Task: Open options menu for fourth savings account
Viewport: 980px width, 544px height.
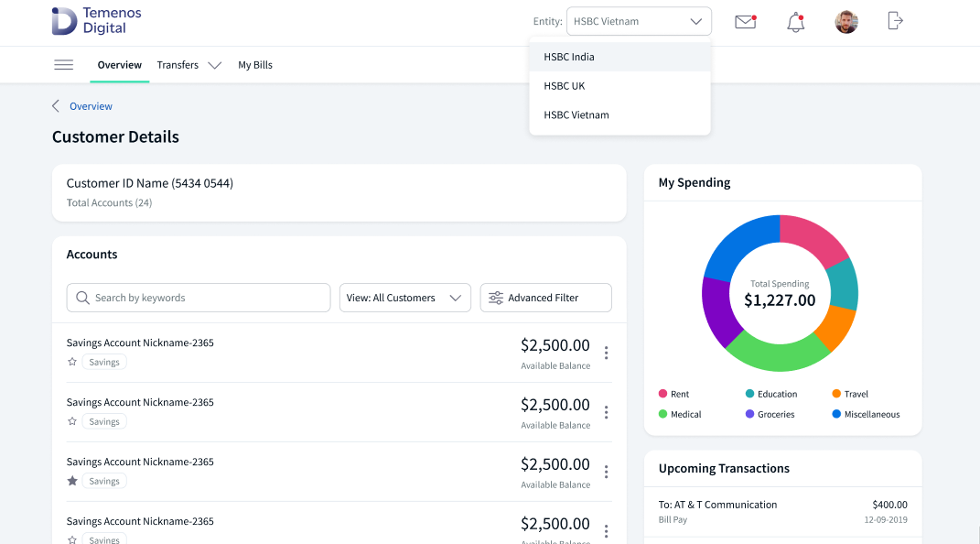Action: pos(607,531)
